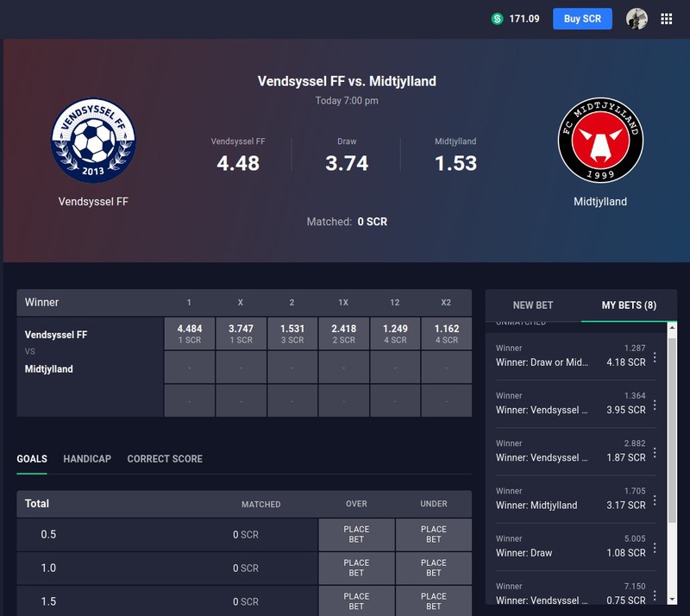Screen dimensions: 690x616
Task: Click the 171.09 balance amount
Action: coord(524,19)
